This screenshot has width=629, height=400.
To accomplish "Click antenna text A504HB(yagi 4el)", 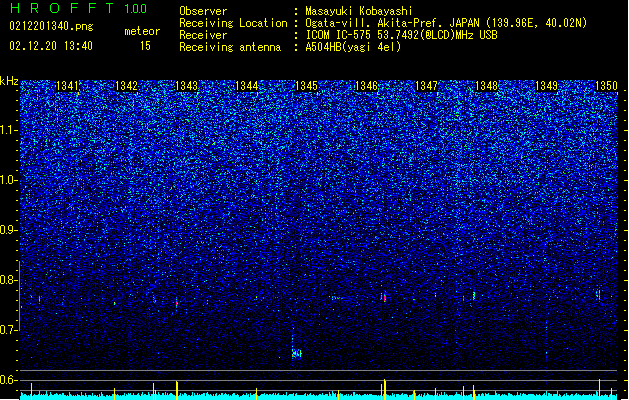I will pyautogui.click(x=353, y=47).
